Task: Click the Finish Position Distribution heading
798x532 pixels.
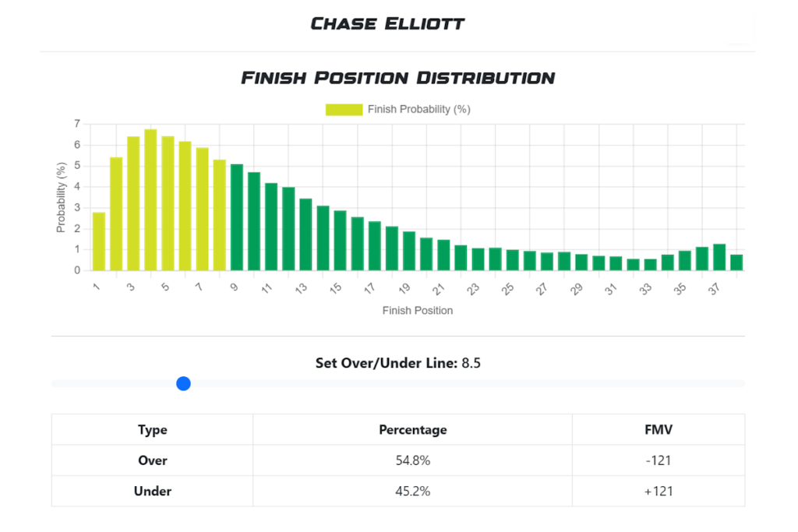Action: pos(397,78)
